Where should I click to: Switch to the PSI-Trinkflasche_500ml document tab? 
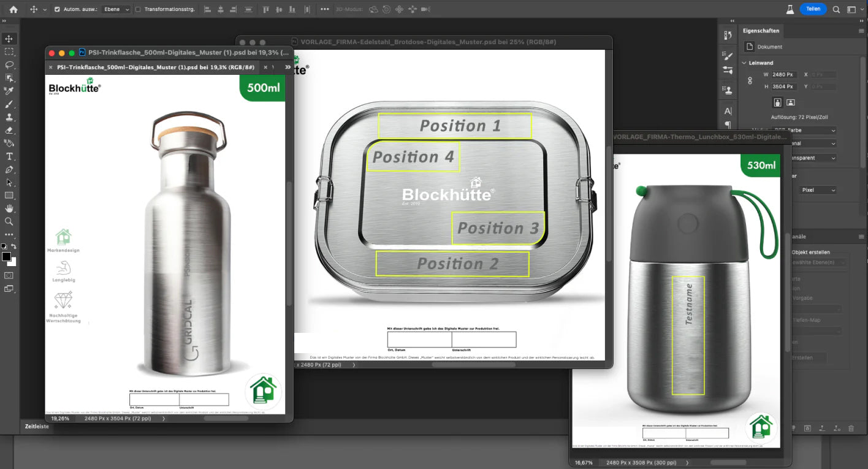click(x=153, y=67)
